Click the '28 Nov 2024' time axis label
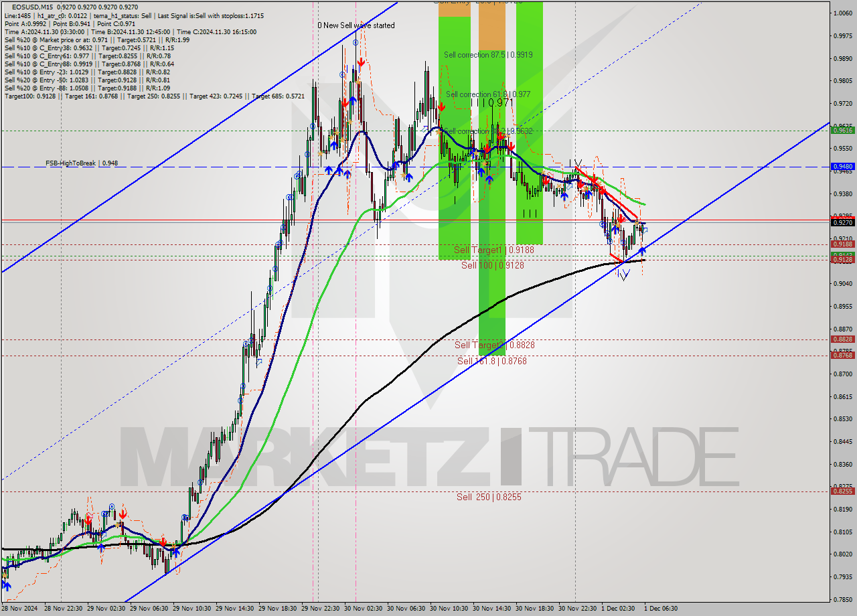Viewport: 857px width, 616px height. (x=18, y=609)
